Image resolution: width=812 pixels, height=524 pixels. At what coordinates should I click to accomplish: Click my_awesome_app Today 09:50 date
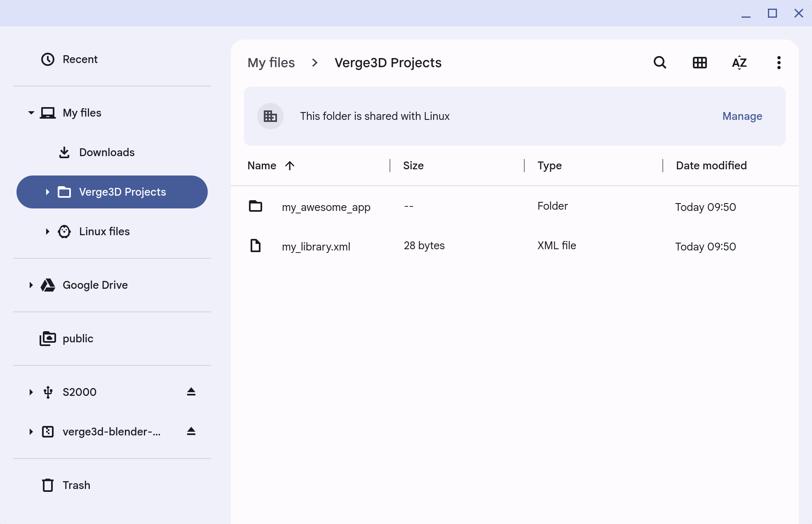pos(705,207)
